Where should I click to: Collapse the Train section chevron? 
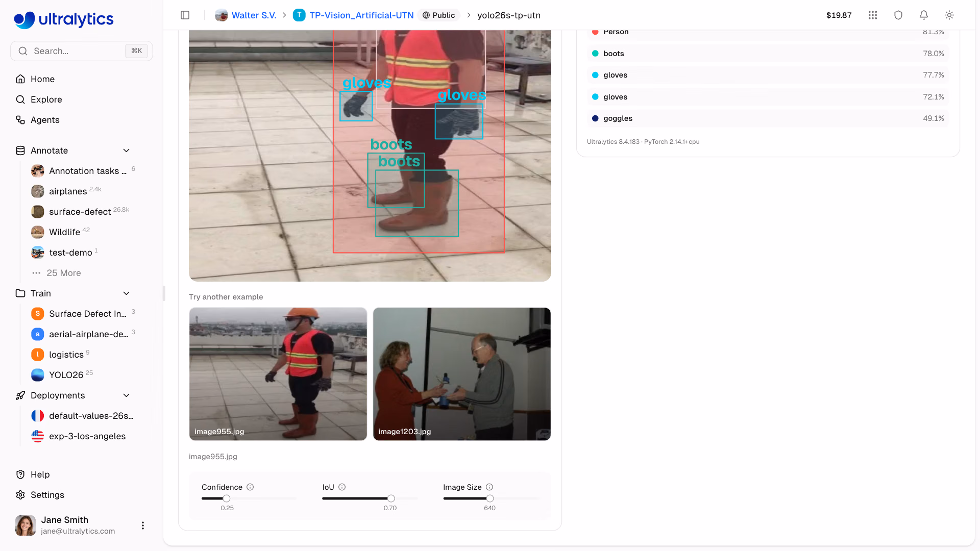click(127, 293)
